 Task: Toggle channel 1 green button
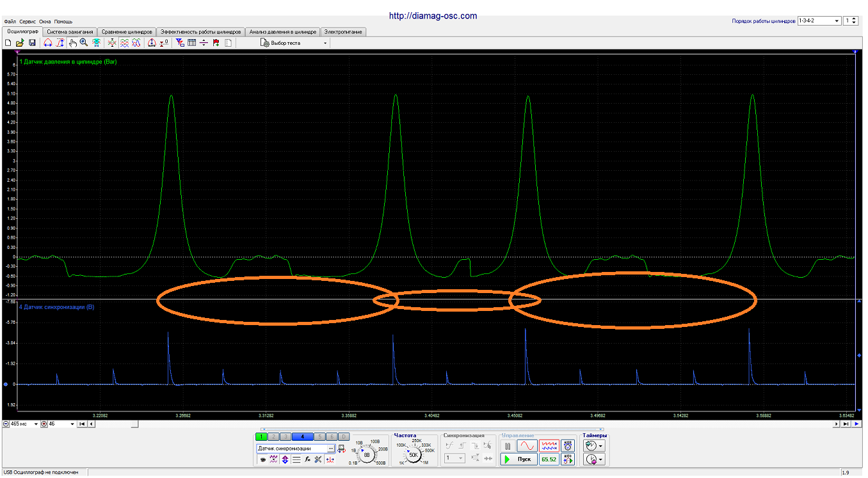[261, 437]
